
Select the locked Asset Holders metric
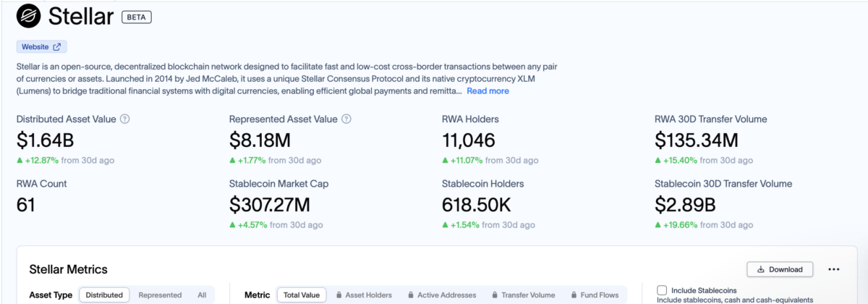click(364, 295)
